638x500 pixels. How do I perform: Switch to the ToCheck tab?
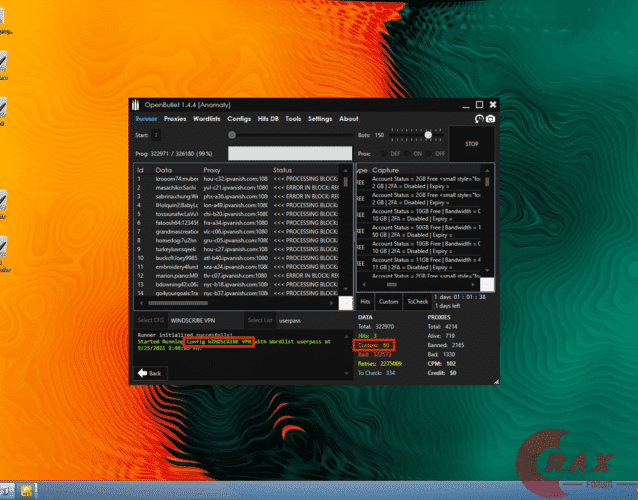click(x=417, y=302)
